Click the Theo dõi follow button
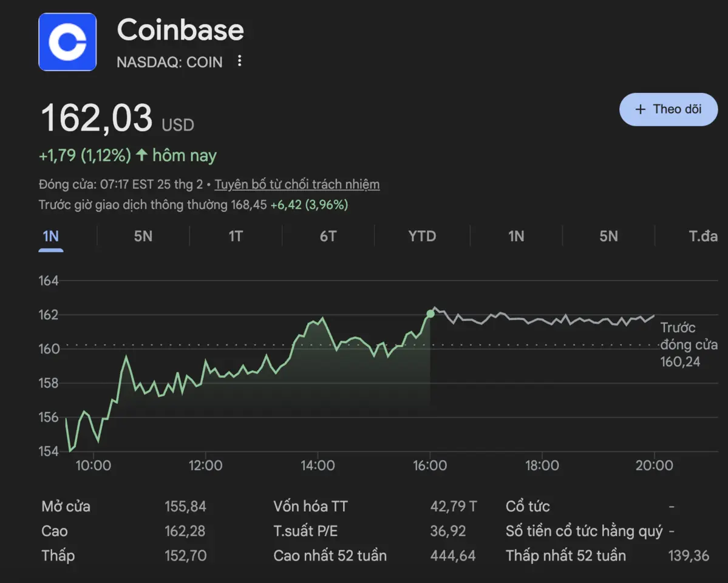The height and width of the screenshot is (583, 728). pyautogui.click(x=668, y=109)
